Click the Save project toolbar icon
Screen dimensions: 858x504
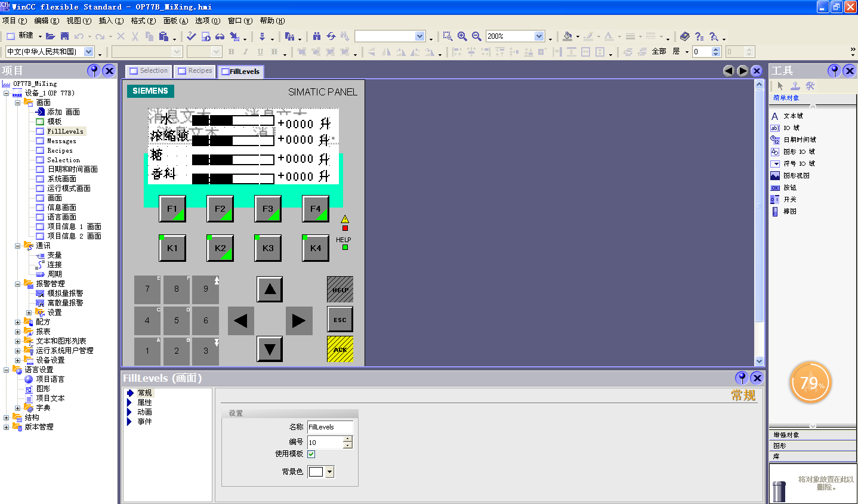click(64, 36)
